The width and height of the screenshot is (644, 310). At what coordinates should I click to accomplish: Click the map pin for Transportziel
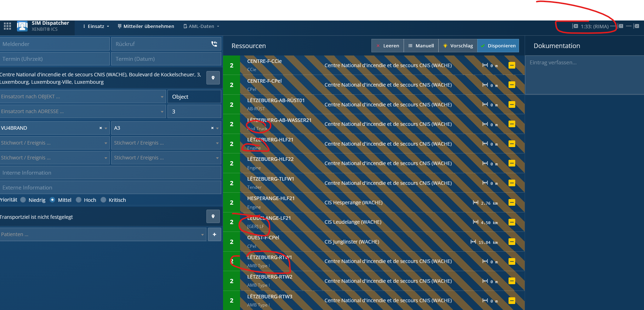click(213, 216)
